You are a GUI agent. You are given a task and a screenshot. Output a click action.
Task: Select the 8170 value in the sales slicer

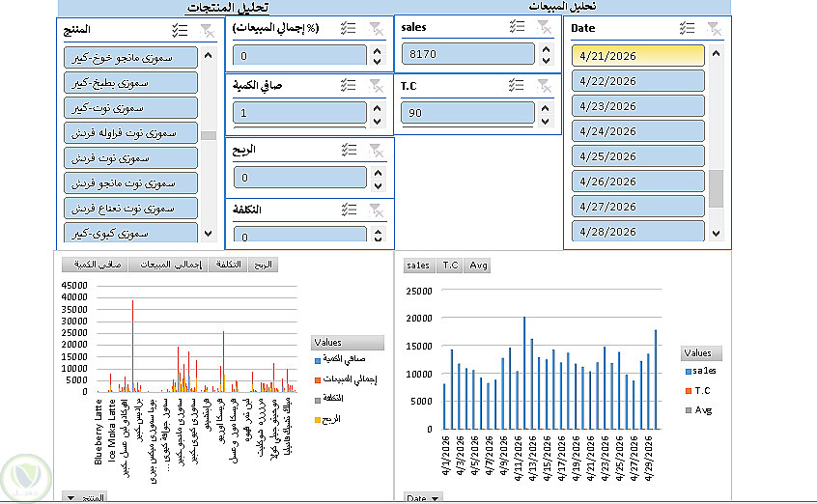pos(468,54)
